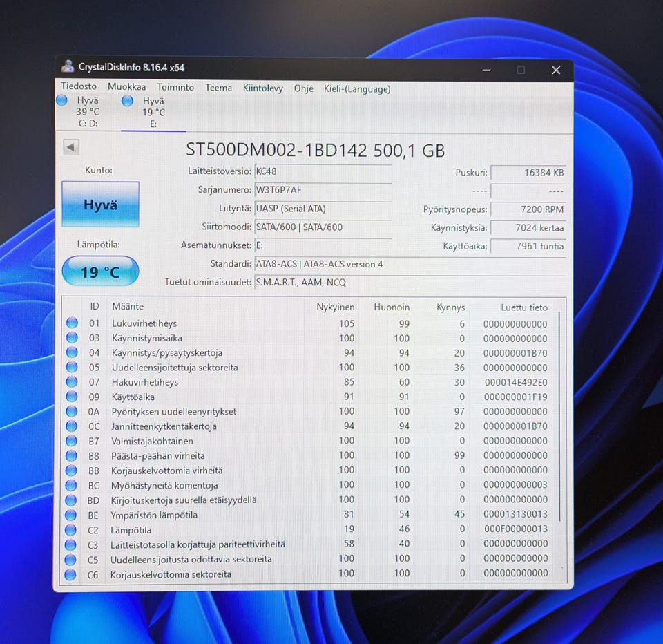The image size is (663, 644).
Task: Click raw value 000014E492E0
Action: tap(516, 383)
